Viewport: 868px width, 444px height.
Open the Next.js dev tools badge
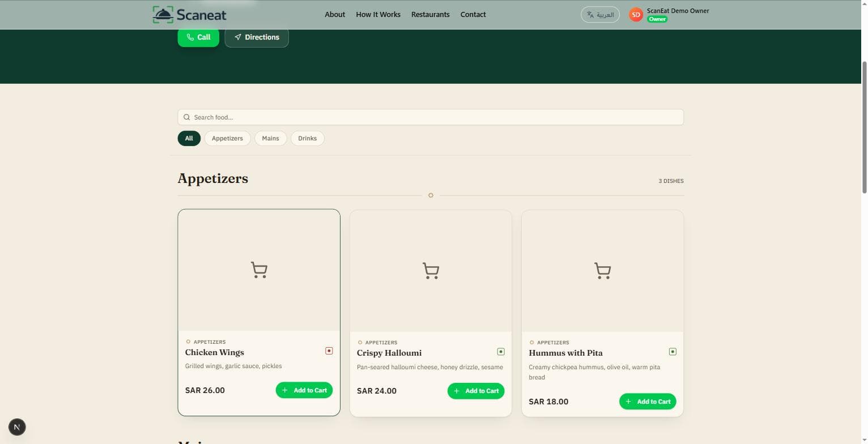17,427
